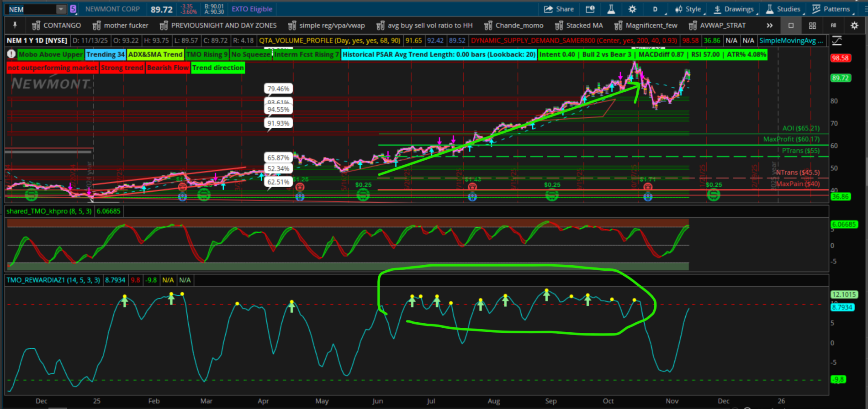The image size is (868, 409).
Task: Click the chart warning exclamation icon
Action: point(11,54)
